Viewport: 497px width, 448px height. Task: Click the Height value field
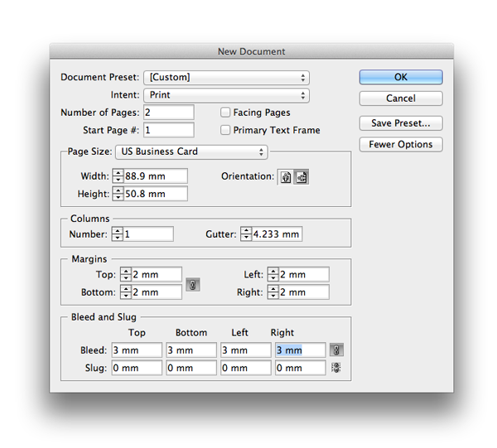pos(156,194)
